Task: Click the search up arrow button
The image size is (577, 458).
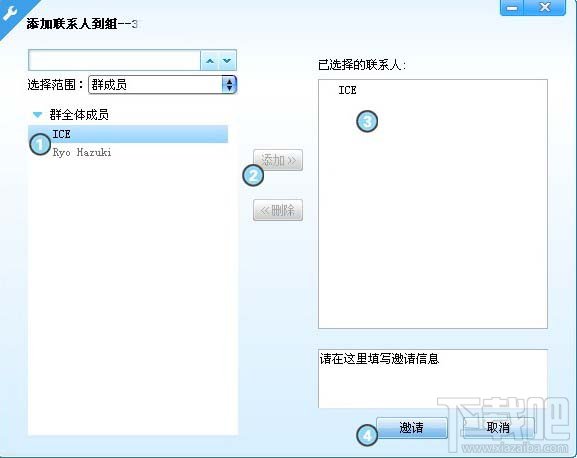Action: [210, 60]
